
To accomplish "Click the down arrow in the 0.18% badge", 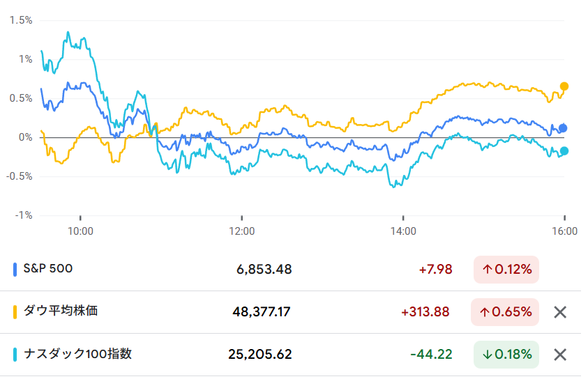I will (x=487, y=355).
